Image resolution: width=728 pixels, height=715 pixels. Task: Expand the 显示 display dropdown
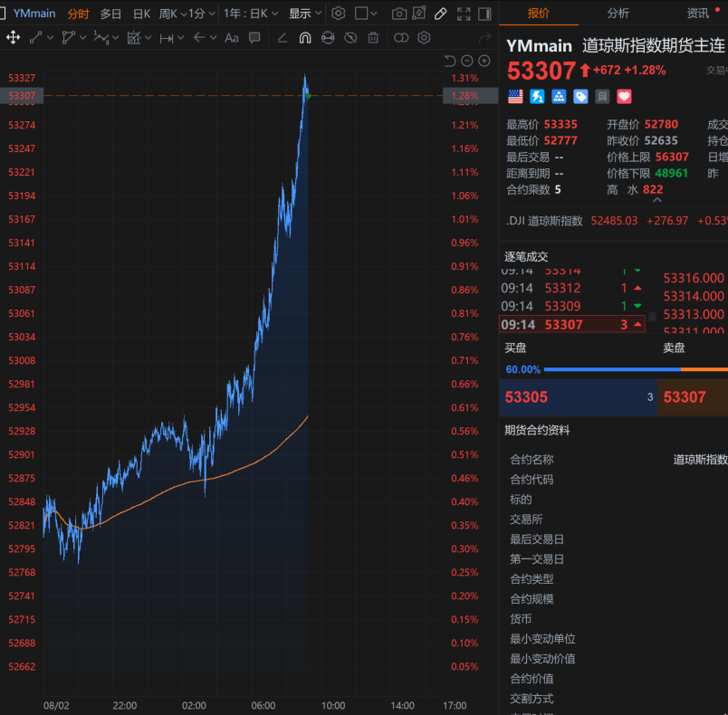304,14
